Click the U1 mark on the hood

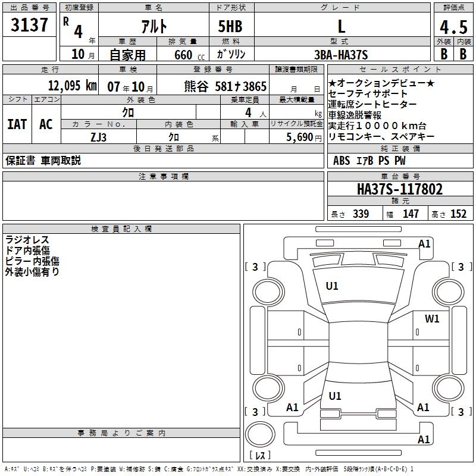coord(332,286)
